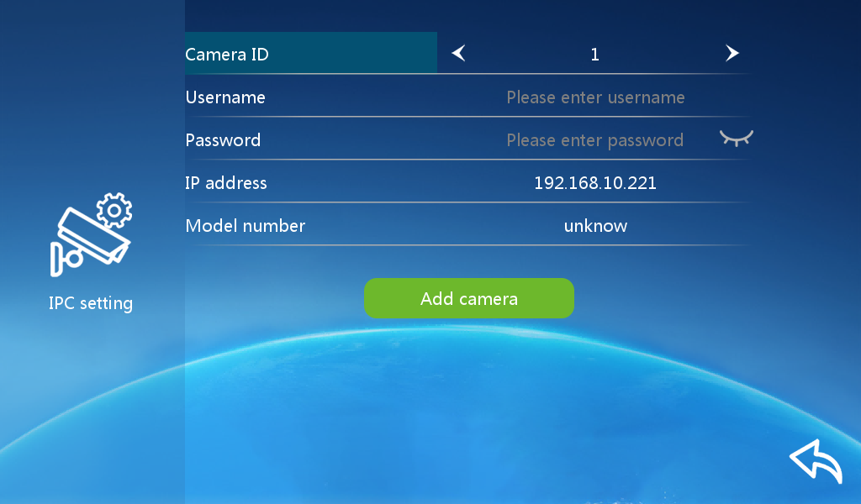Image resolution: width=861 pixels, height=504 pixels.
Task: Focus the password input field
Action: 594,139
